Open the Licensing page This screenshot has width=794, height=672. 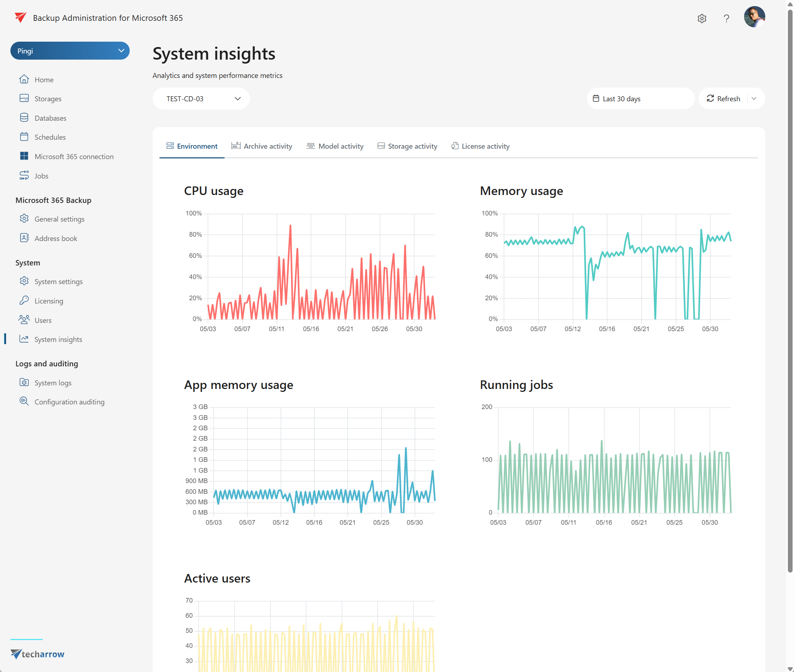click(x=49, y=301)
